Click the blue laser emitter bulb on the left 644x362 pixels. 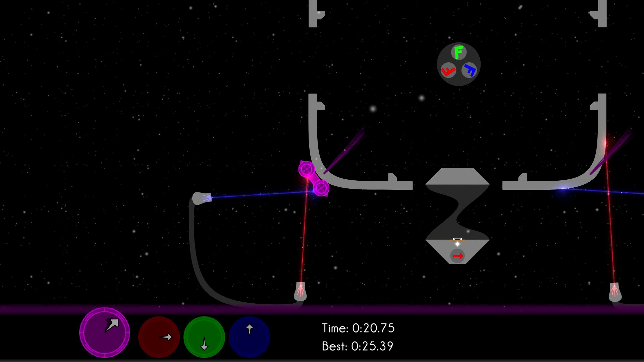point(202,198)
